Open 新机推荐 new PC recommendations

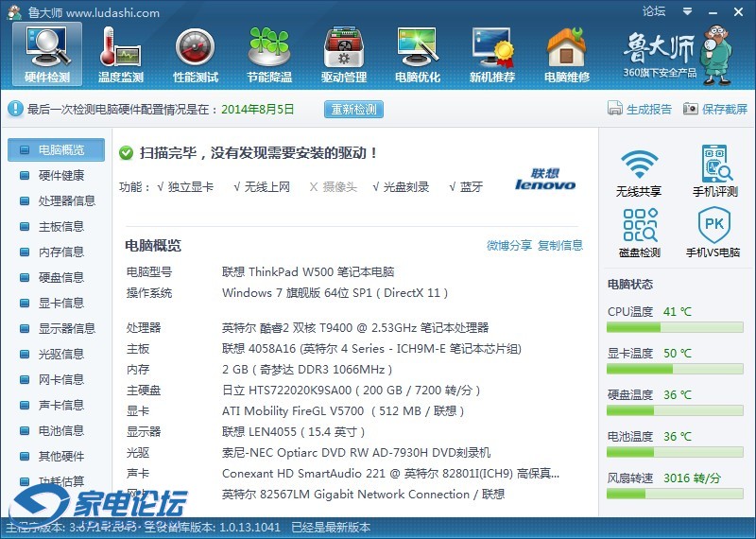tap(492, 54)
